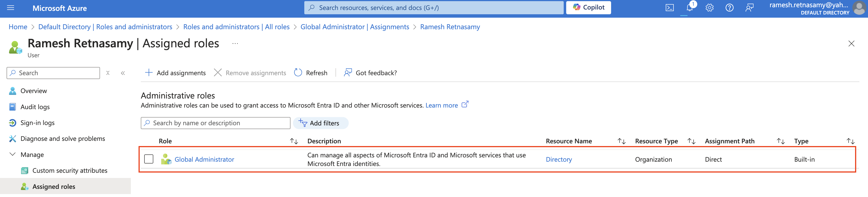Collapse the sidebar with double chevron
This screenshot has height=197, width=868.
coord(123,73)
